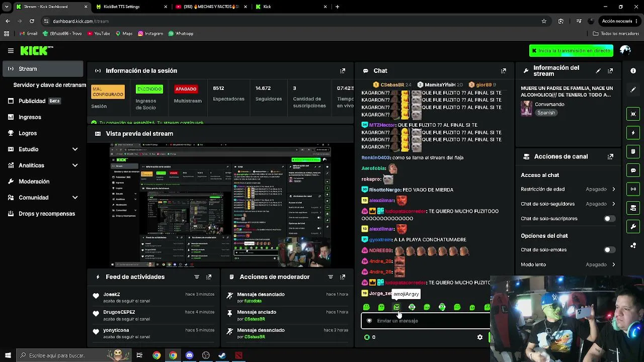Open chat settings gear icon

coord(480,337)
